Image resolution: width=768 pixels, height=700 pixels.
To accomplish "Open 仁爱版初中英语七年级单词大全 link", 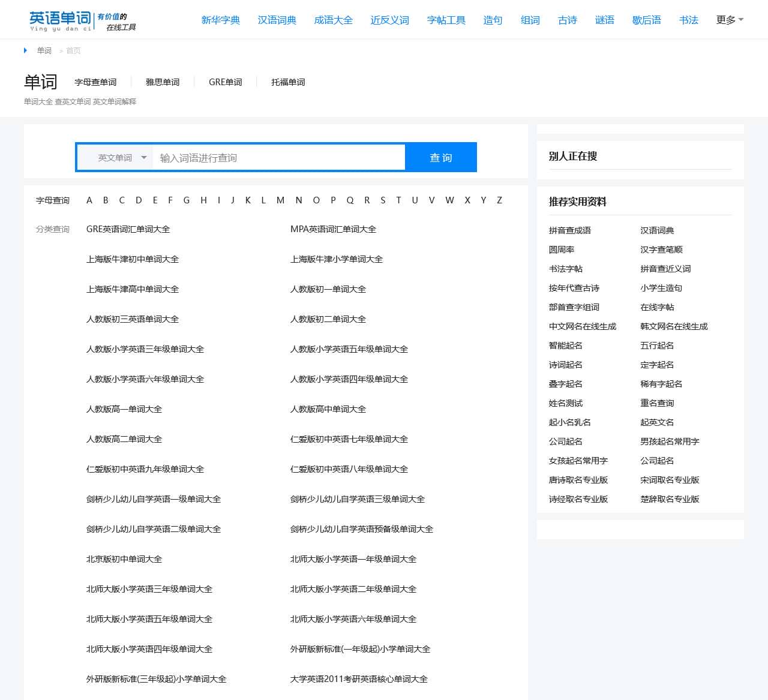I will 349,439.
